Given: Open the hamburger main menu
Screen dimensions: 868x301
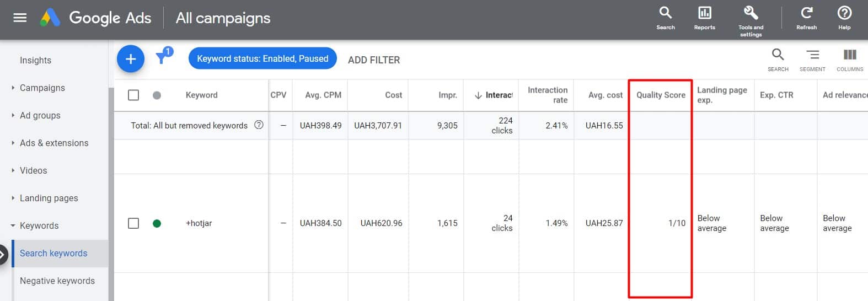Looking at the screenshot, I should click(20, 18).
